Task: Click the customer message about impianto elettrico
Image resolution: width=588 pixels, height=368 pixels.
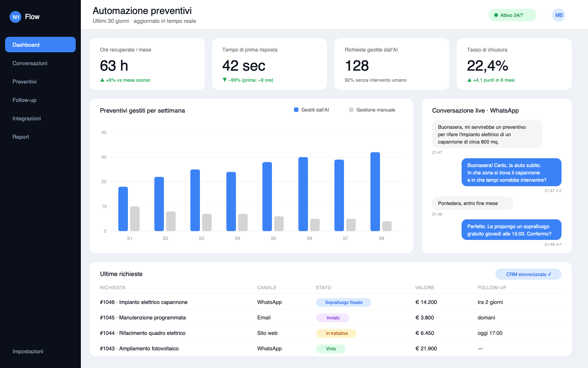Action: point(487,134)
